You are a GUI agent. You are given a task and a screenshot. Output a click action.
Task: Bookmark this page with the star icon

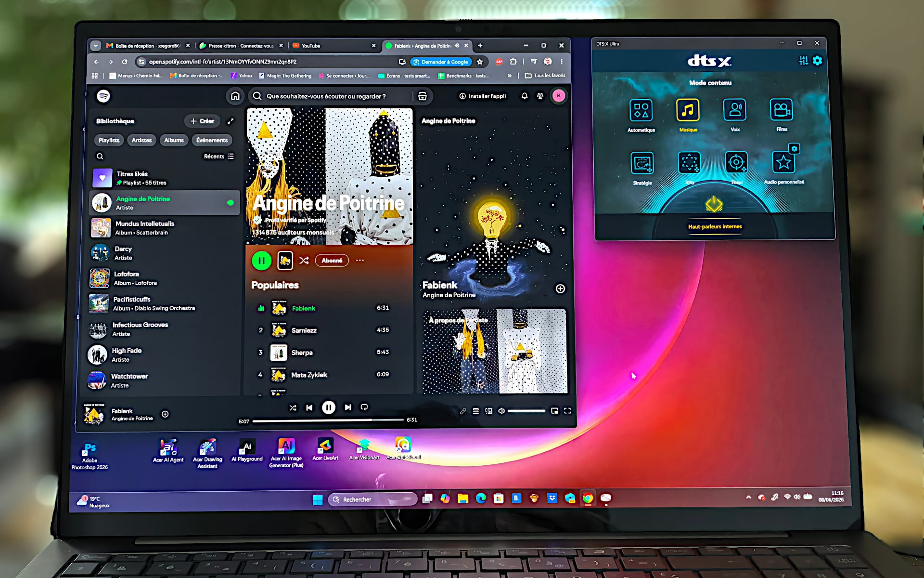pos(479,62)
